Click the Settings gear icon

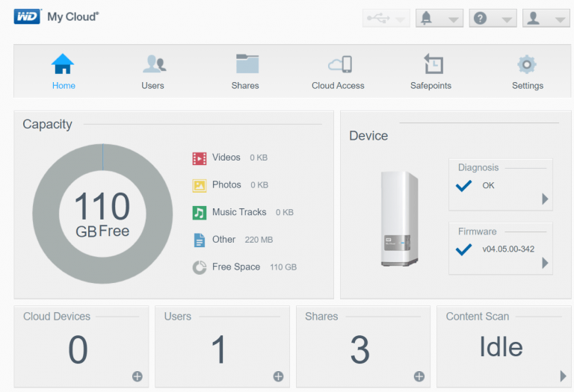coord(527,64)
